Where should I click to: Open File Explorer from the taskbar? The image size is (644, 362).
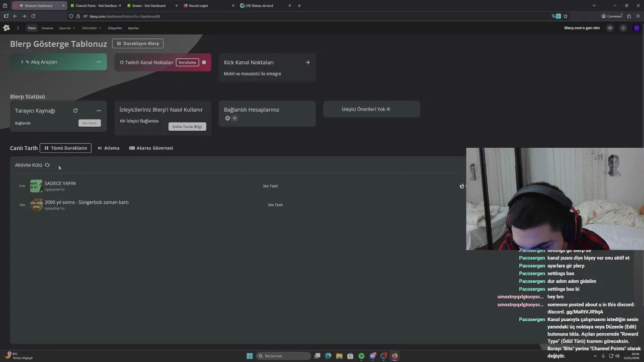[339, 356]
